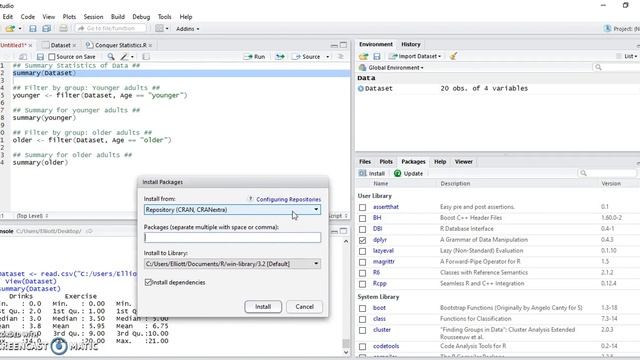640x360 pixels.
Task: Check the assertthat package checkbox
Action: [x=362, y=207]
